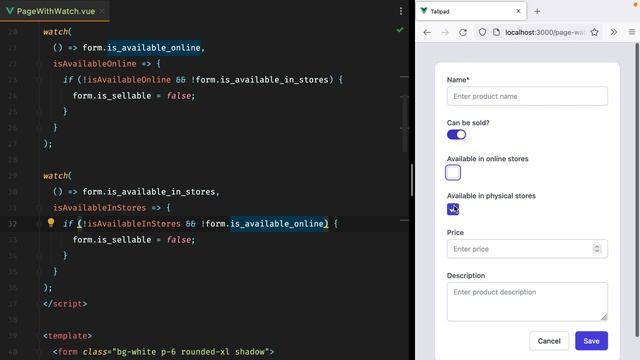
Task: Click highlighted is_available_online on line 32
Action: (278, 224)
